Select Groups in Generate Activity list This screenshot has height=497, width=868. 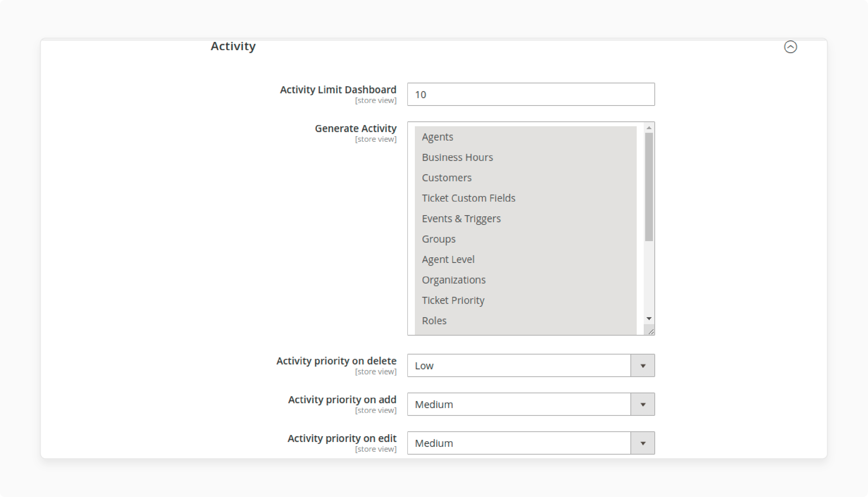coord(525,239)
